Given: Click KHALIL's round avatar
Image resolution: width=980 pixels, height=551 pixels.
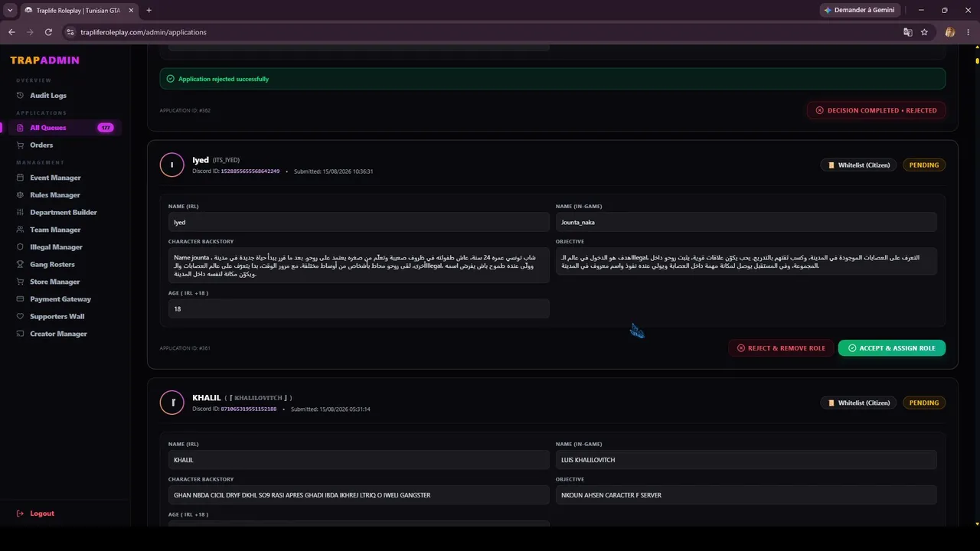Looking at the screenshot, I should [x=172, y=403].
